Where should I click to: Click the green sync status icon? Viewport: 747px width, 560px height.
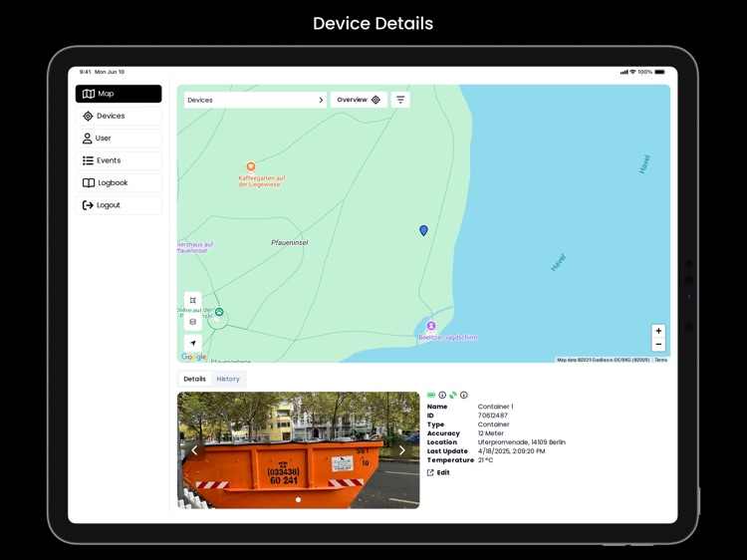pyautogui.click(x=453, y=396)
